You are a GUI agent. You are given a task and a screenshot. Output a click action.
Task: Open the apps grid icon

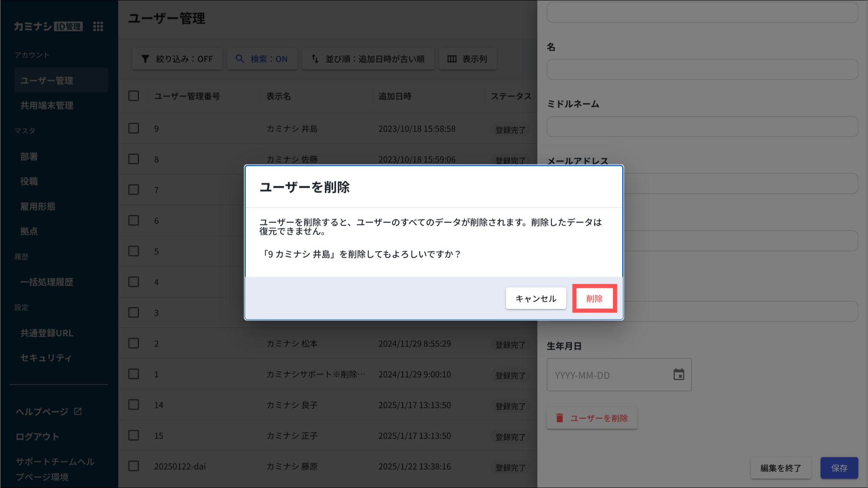[x=98, y=26]
